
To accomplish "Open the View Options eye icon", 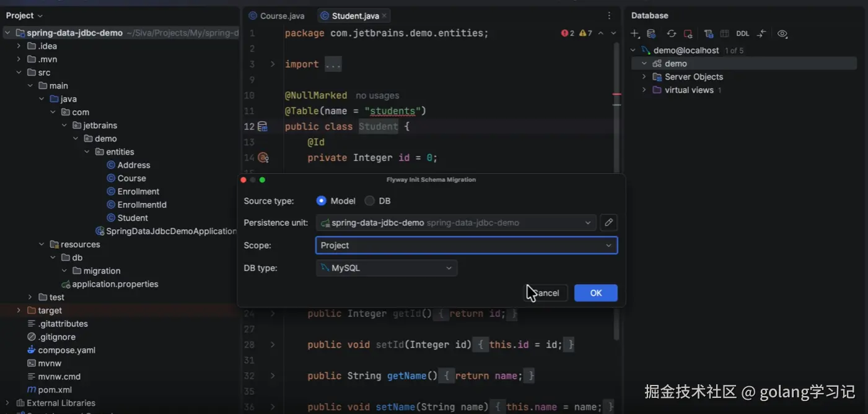I will (x=783, y=34).
